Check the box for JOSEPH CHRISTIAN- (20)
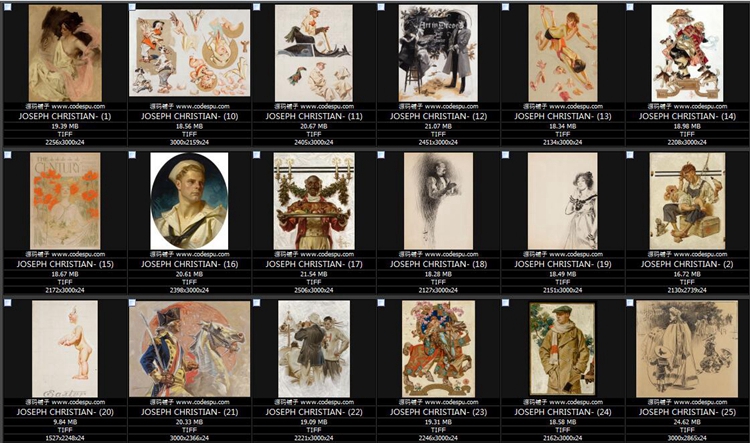This screenshot has width=750, height=443. point(9,303)
